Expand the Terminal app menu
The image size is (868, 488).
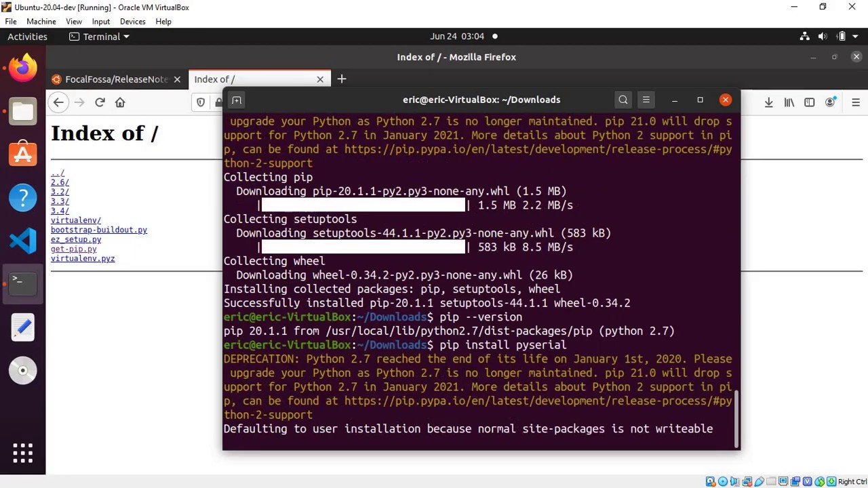[x=99, y=37]
